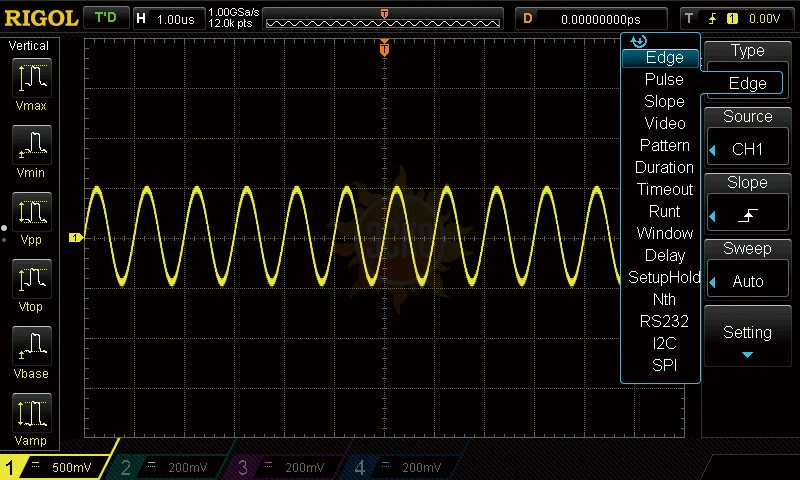Choose SPI trigger type

[664, 365]
